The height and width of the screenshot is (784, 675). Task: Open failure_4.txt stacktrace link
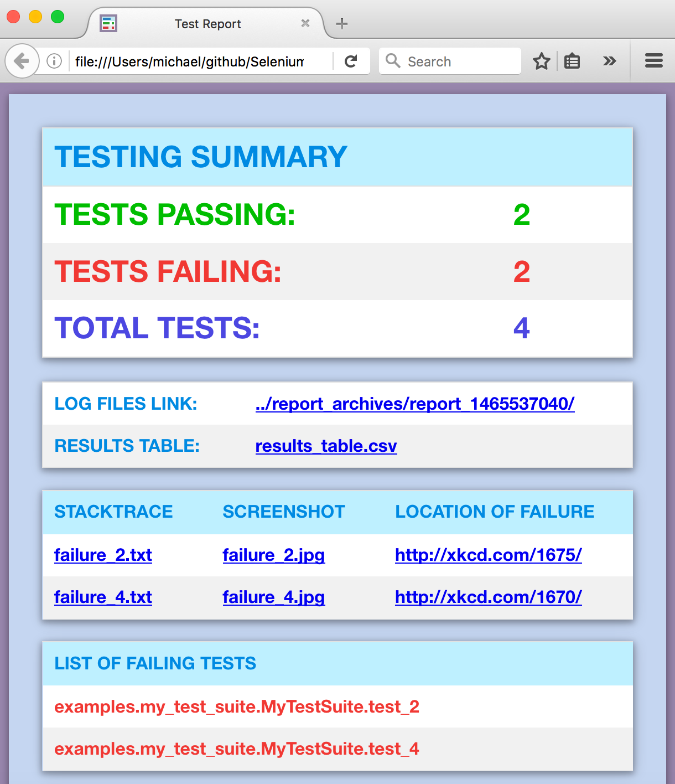tap(103, 597)
